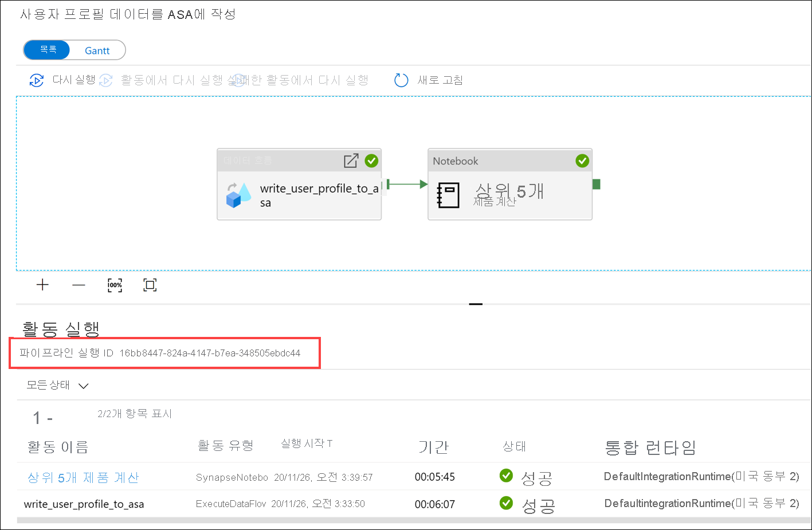Click the Notebook node header
Viewport: 812px width, 530px height.
tap(510, 161)
